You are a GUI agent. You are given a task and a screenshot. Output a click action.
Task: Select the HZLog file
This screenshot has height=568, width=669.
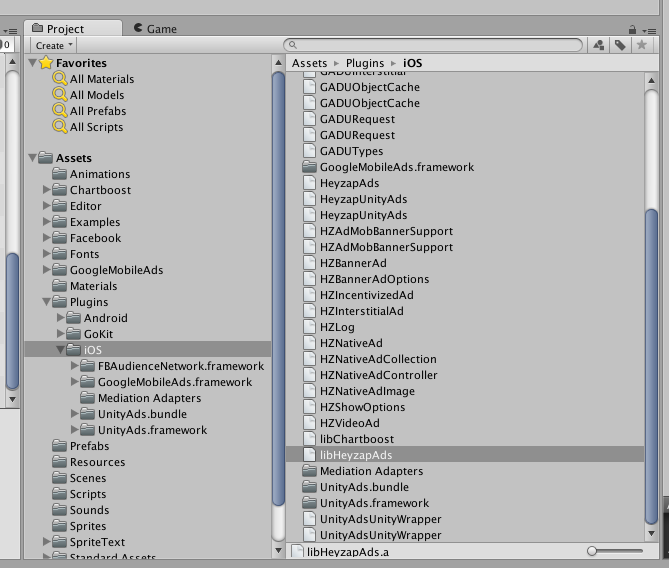tap(337, 327)
